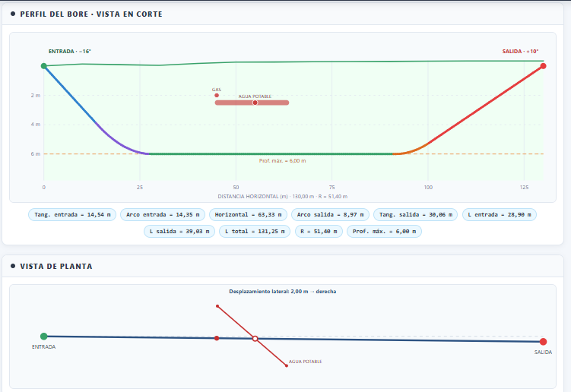Select the GAS utility dot in profile
Image resolution: width=571 pixels, height=392 pixels.
click(217, 96)
